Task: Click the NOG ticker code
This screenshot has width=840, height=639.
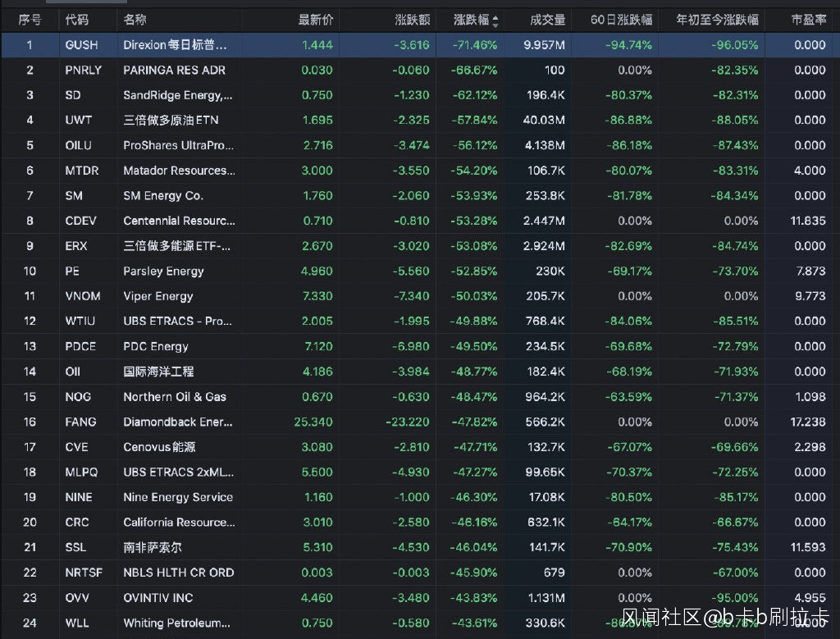Action: point(78,397)
